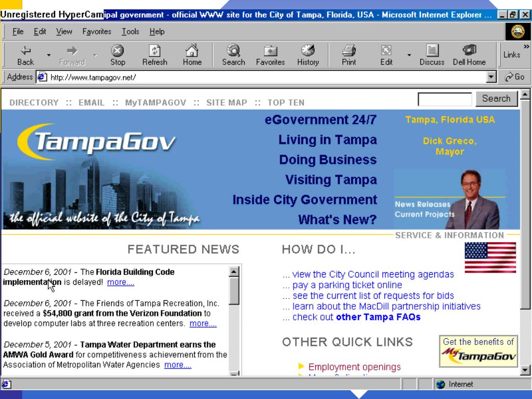This screenshot has width=532, height=399.
Task: Open the DIRECTORY link
Action: tap(34, 102)
